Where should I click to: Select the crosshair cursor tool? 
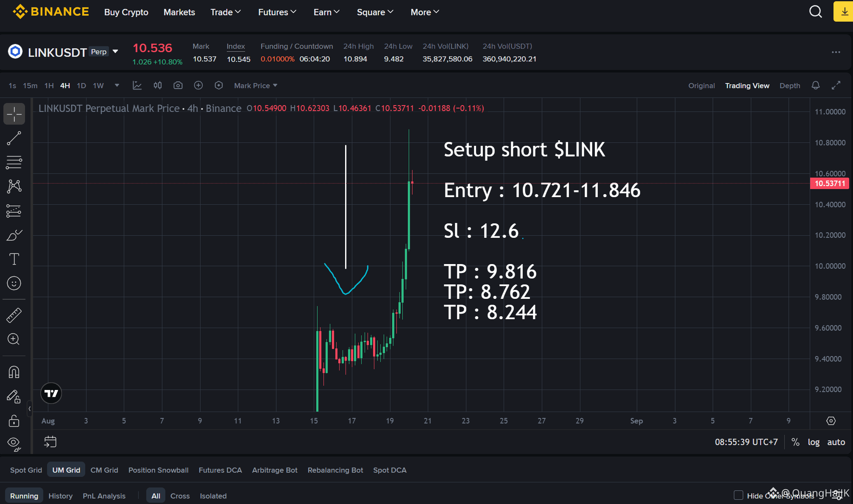click(14, 114)
